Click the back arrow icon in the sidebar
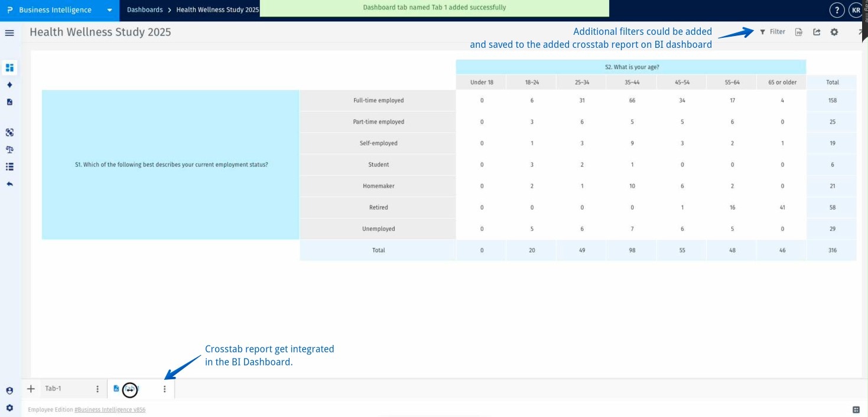This screenshot has width=868, height=417. pos(9,183)
